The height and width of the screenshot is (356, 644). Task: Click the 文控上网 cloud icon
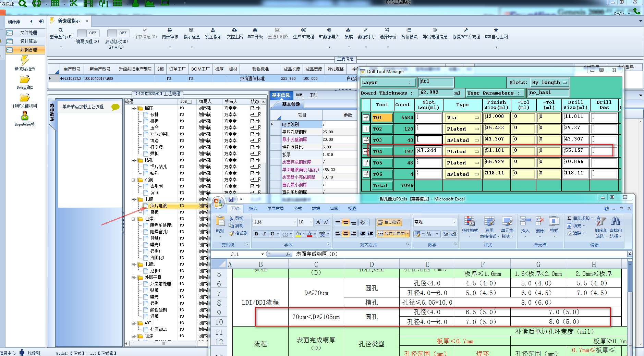(x=234, y=30)
